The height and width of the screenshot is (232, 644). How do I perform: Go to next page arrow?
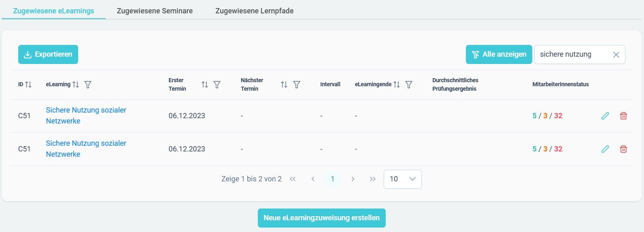coord(353,179)
